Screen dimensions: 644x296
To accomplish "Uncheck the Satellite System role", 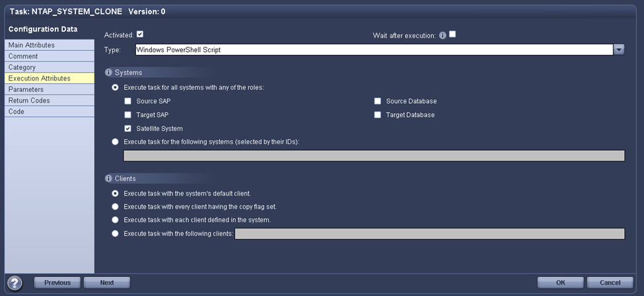I will [127, 128].
